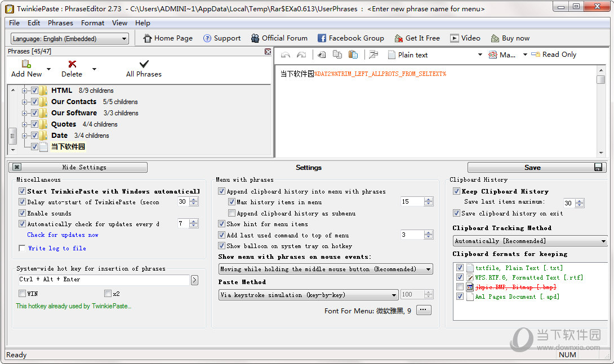
Task: Click the copy icon in editor toolbar
Action: pos(337,55)
